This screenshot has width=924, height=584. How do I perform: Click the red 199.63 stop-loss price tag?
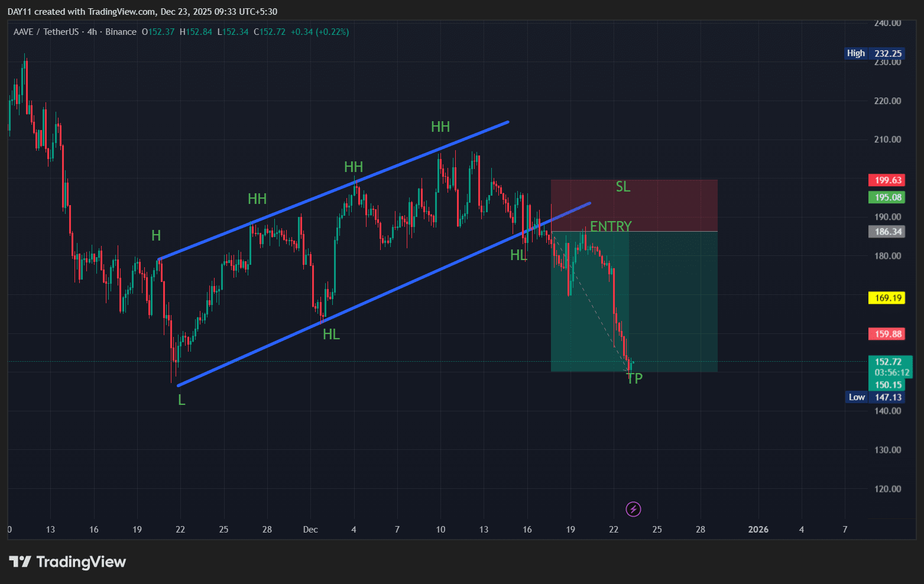(x=887, y=180)
